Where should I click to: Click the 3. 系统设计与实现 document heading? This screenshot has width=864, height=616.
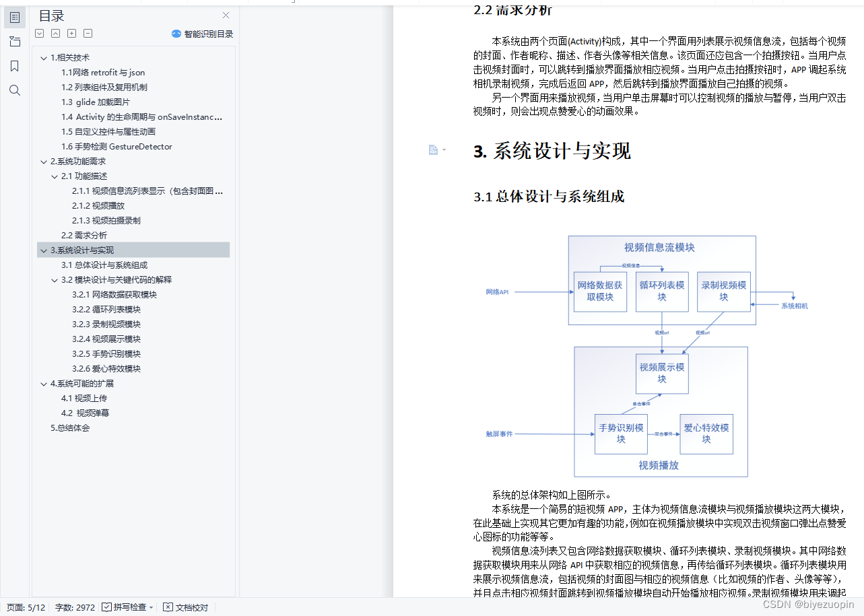click(552, 151)
